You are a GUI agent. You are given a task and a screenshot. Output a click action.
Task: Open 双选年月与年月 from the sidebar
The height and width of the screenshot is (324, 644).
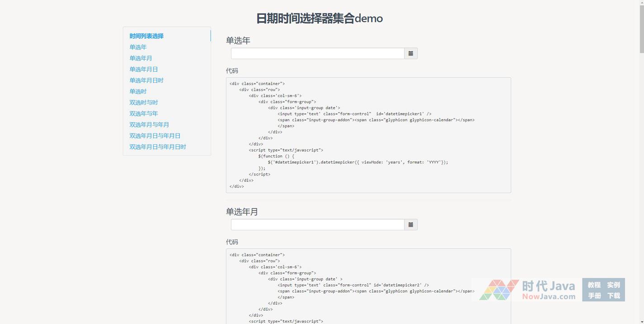tap(149, 125)
